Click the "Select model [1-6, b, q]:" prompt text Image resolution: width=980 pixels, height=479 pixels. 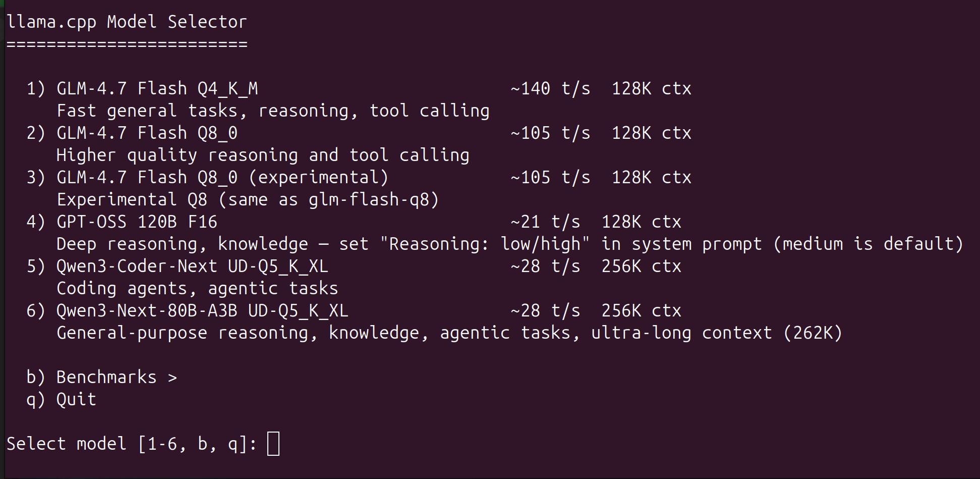point(132,444)
